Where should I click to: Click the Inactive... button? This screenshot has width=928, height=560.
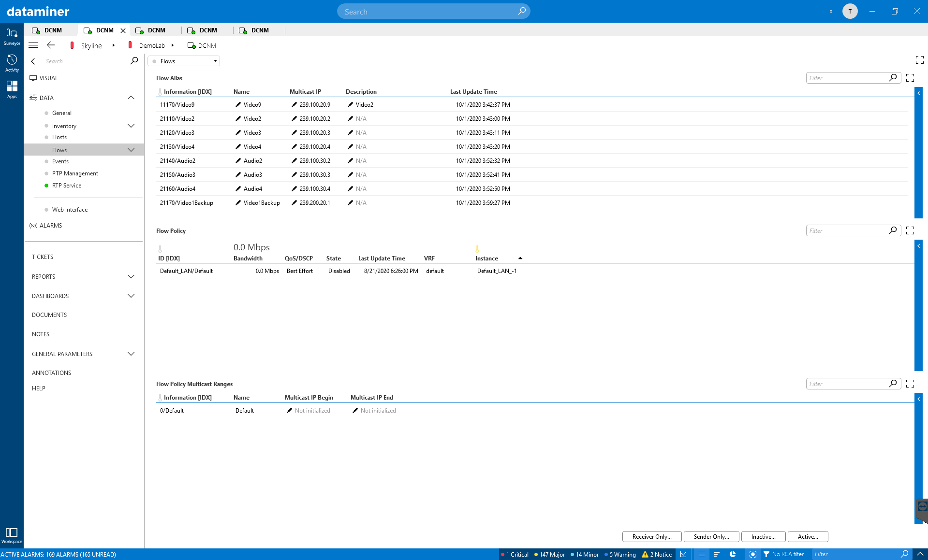point(763,536)
